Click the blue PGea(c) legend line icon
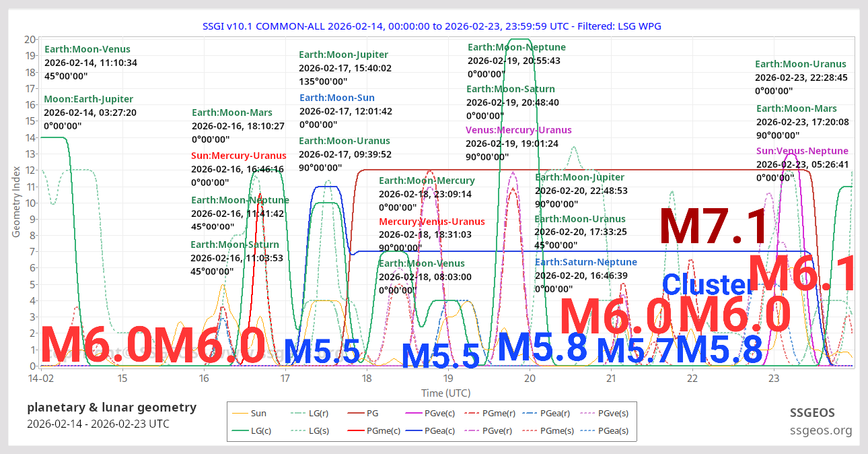This screenshot has width=868, height=454. click(x=413, y=430)
